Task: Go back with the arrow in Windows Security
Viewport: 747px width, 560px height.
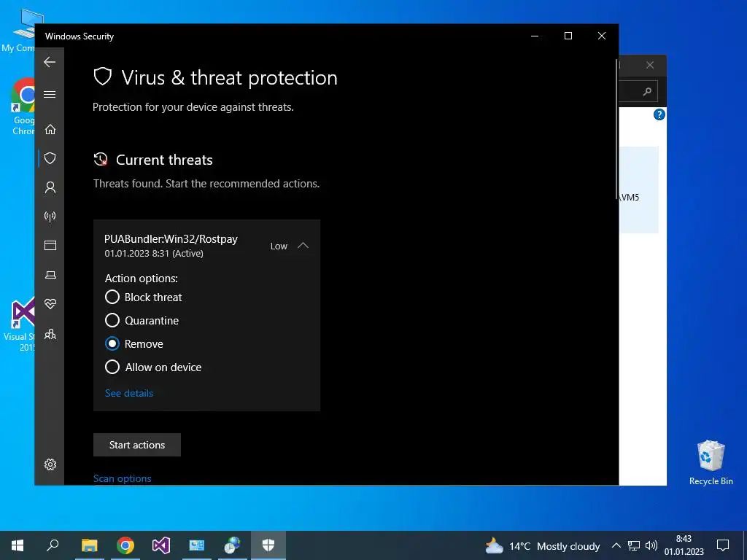Action: click(50, 62)
